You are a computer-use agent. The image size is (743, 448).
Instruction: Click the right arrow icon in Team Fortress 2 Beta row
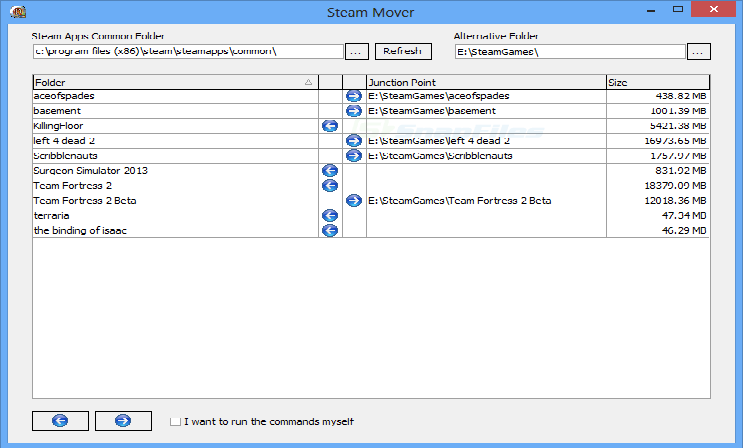point(353,201)
